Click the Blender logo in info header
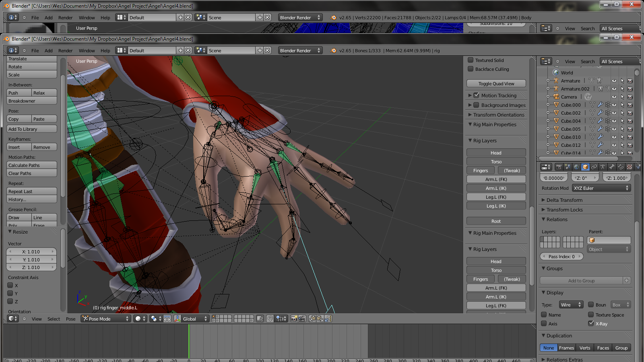The image size is (644, 362). pyautogui.click(x=333, y=51)
